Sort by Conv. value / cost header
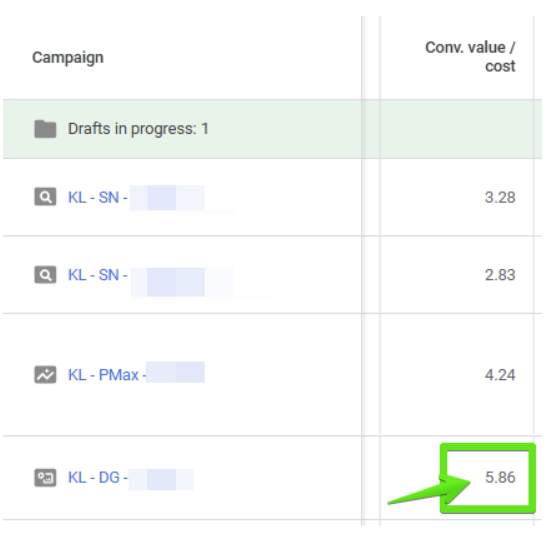The height and width of the screenshot is (535, 553). 470,56
